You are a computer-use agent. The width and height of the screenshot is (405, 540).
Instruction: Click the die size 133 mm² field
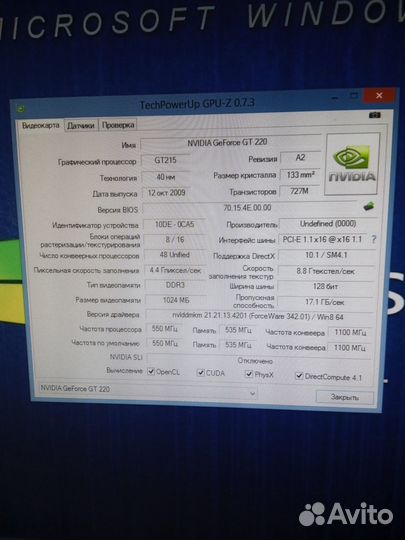(300, 175)
